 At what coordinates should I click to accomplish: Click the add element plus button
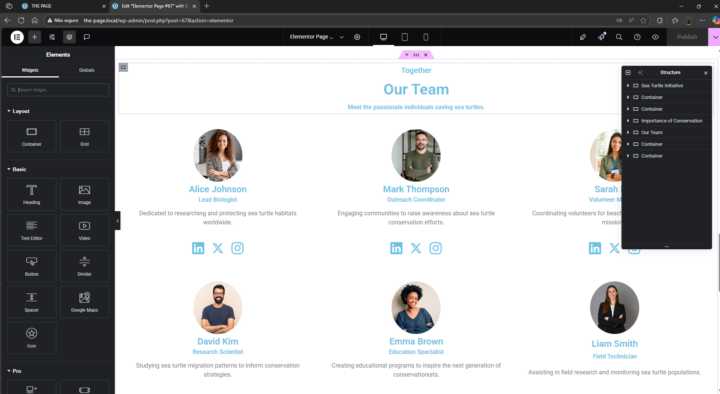(34, 37)
